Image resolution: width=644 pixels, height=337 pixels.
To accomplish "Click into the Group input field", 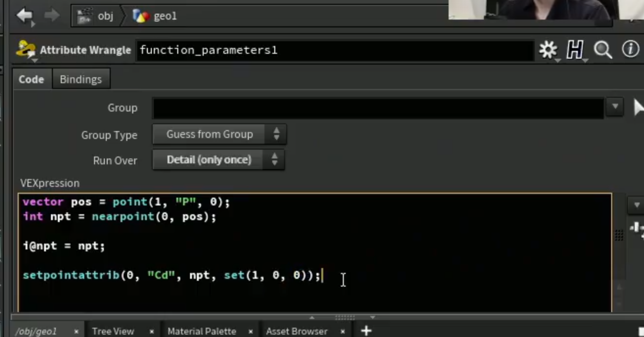I will [378, 108].
